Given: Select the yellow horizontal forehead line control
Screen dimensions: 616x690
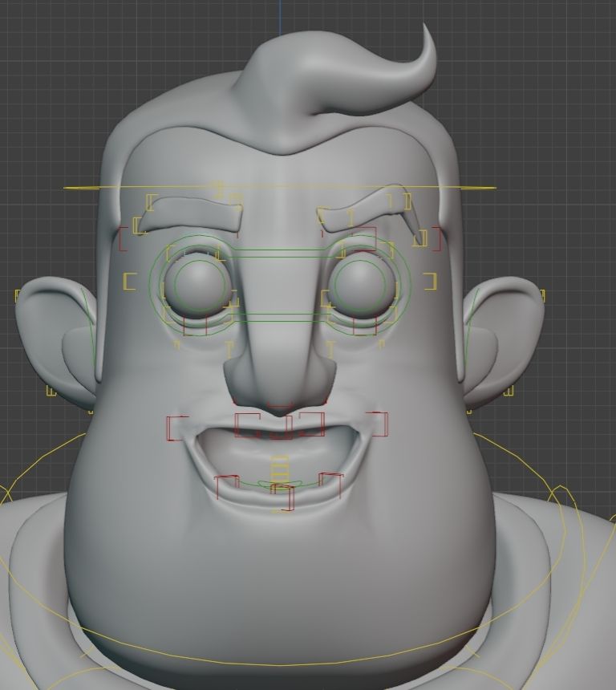Looking at the screenshot, I should coord(280,188).
